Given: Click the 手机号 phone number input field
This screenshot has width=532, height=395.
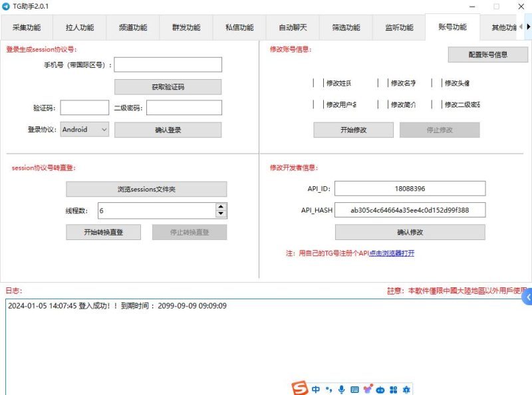Looking at the screenshot, I should (x=168, y=65).
